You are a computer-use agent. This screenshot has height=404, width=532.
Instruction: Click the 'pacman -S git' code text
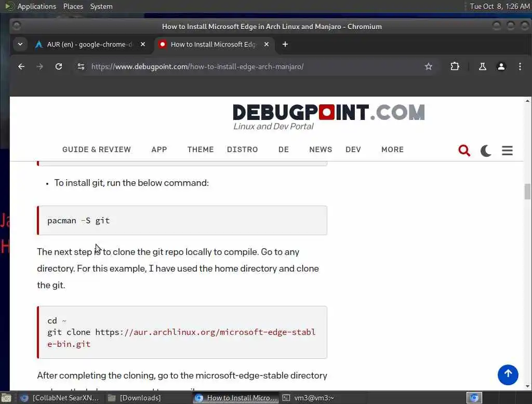(x=78, y=221)
